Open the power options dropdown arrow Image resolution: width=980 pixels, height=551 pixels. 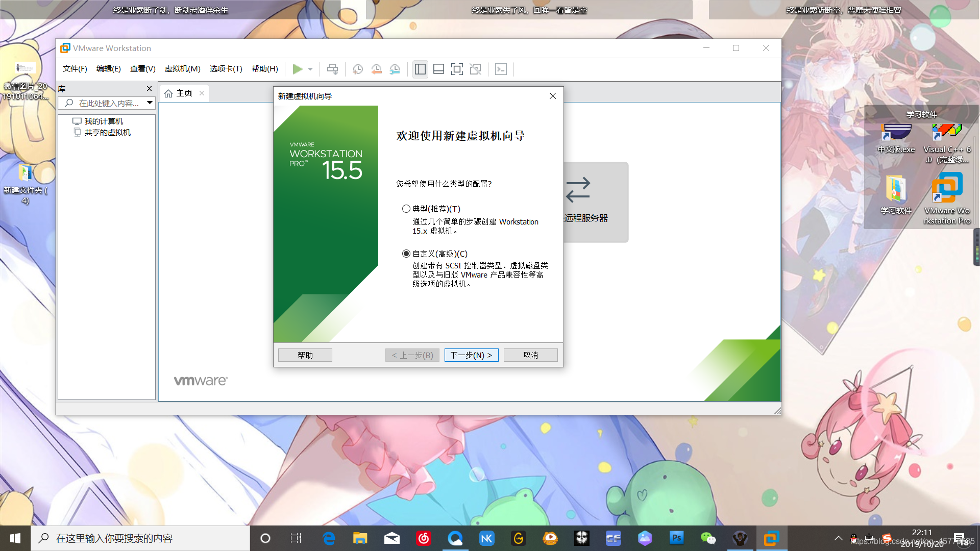(310, 69)
